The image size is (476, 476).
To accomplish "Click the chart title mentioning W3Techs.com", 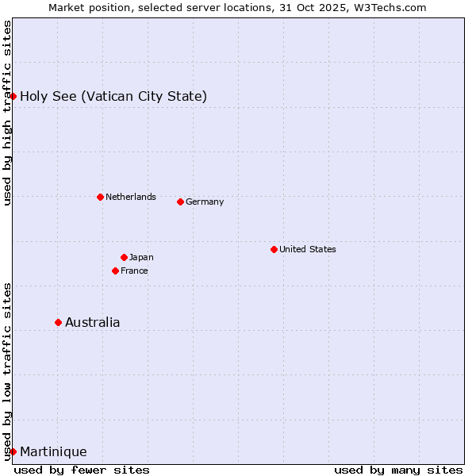I will pos(237,7).
